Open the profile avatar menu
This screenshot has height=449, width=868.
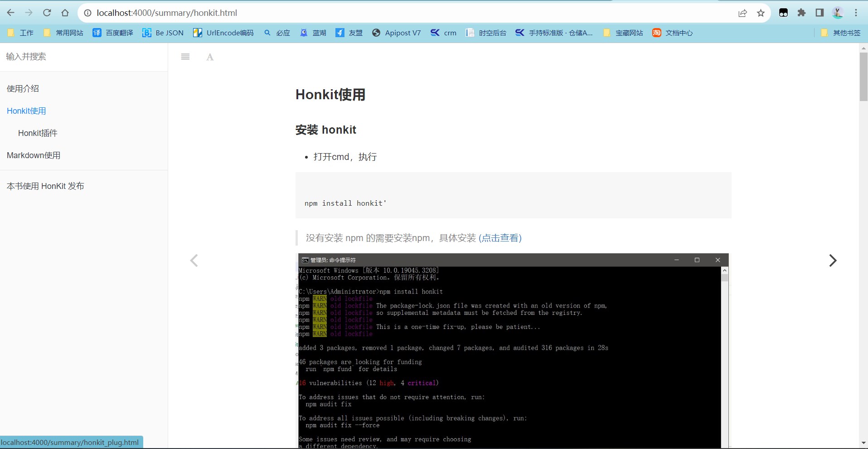(x=838, y=13)
